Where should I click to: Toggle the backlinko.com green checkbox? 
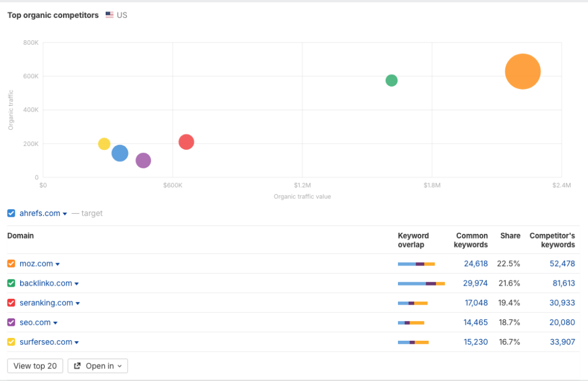[11, 283]
